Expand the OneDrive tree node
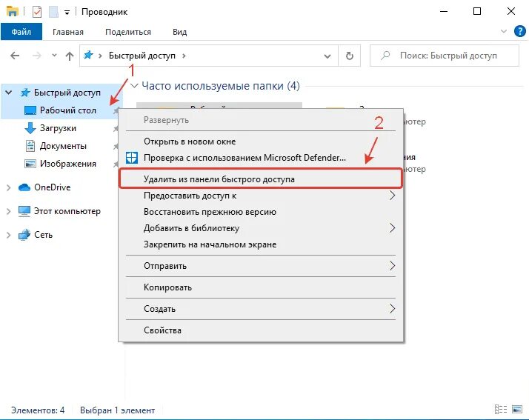The width and height of the screenshot is (529, 420). point(9,187)
